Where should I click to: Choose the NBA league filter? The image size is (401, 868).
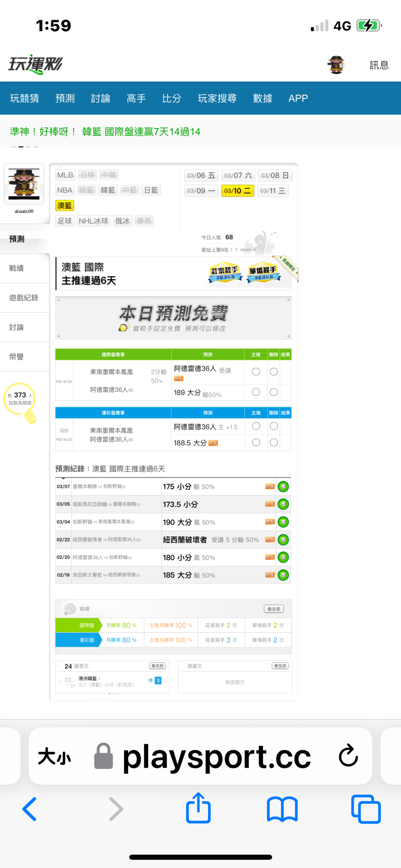[65, 190]
